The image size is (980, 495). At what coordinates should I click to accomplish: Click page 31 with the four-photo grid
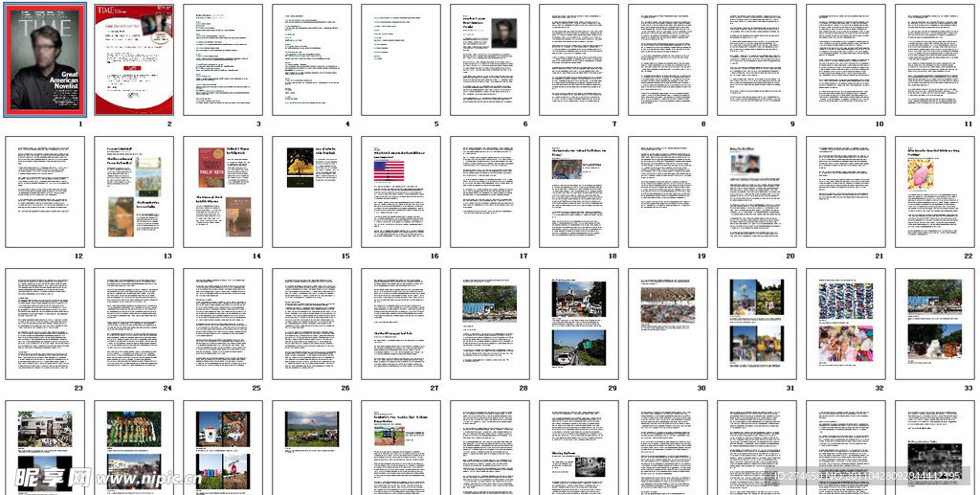757,324
